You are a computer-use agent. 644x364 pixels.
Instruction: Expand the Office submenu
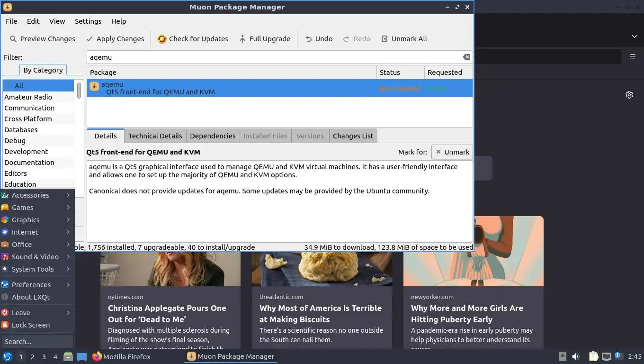tap(37, 245)
